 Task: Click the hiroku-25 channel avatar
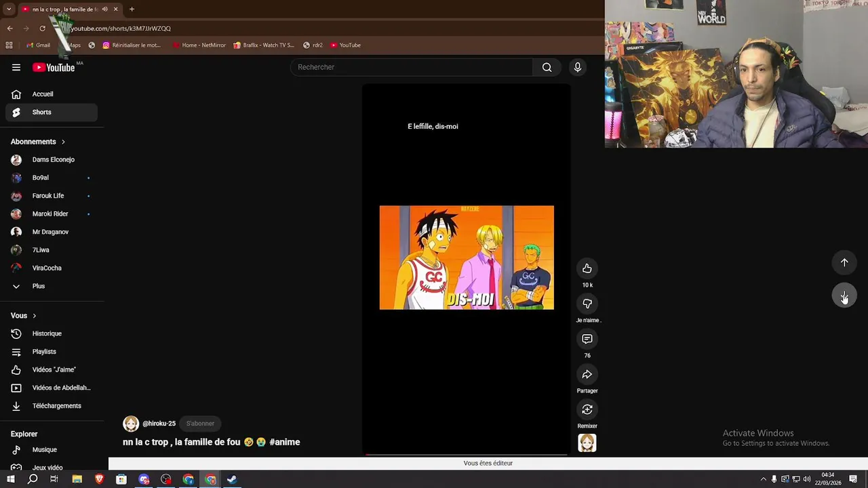pos(131,424)
